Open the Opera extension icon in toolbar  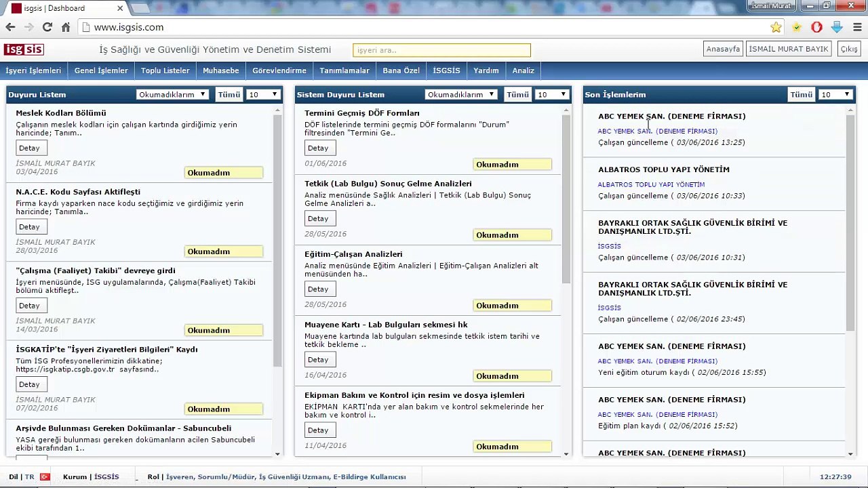(816, 27)
